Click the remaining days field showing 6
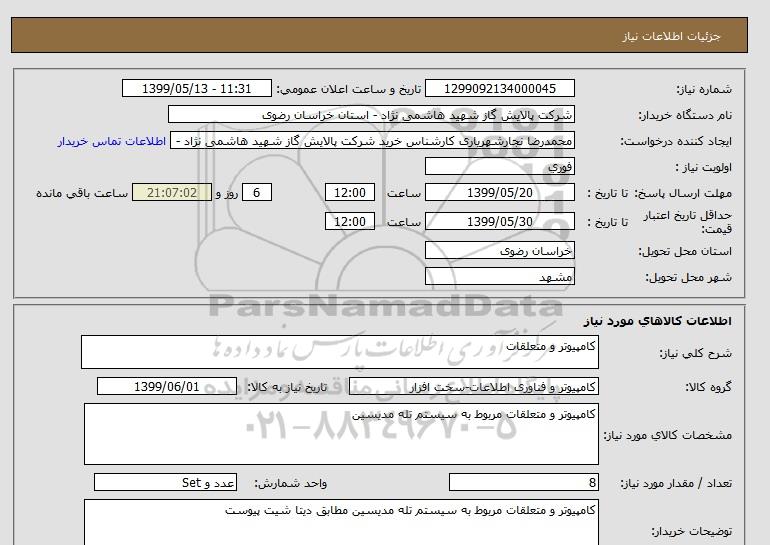The image size is (770, 545). coord(256,192)
